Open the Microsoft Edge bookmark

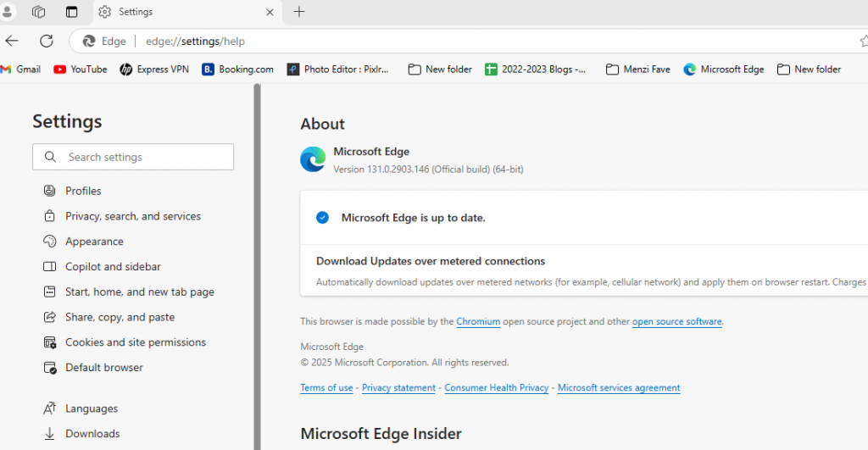[x=724, y=69]
